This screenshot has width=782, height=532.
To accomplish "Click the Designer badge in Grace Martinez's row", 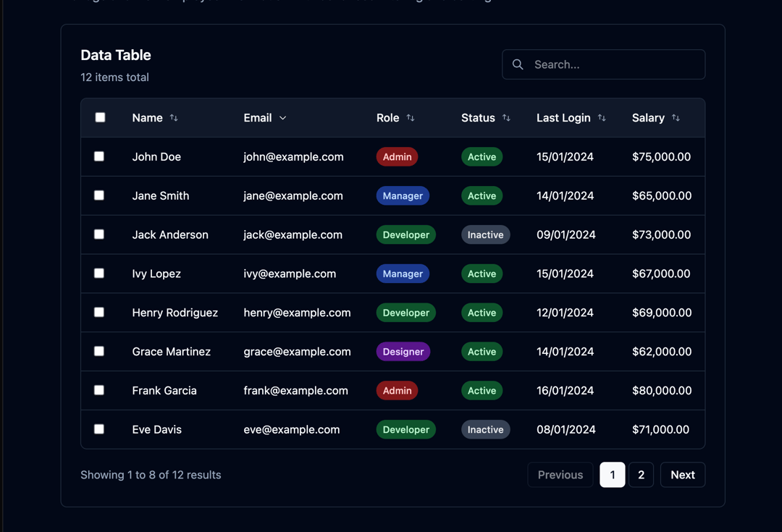I will point(403,352).
